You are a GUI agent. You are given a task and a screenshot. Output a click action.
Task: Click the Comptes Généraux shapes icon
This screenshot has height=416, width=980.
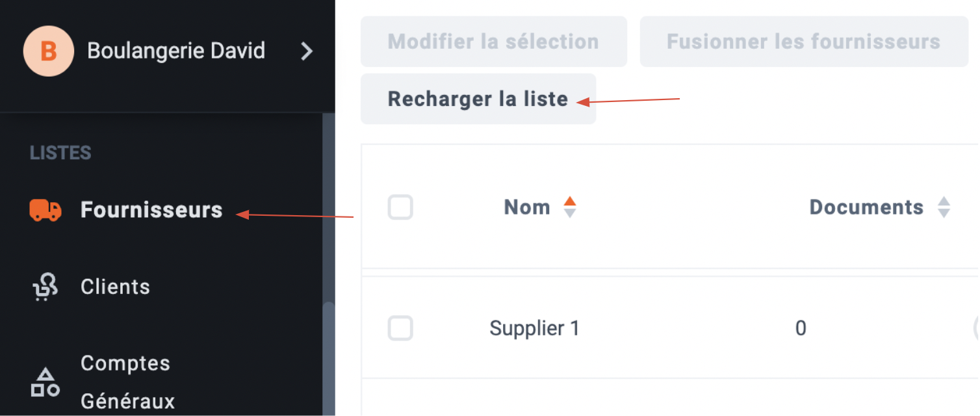point(45,382)
